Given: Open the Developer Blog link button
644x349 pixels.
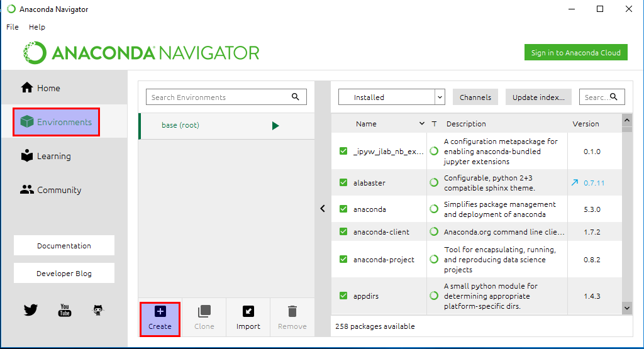Looking at the screenshot, I should [x=64, y=274].
